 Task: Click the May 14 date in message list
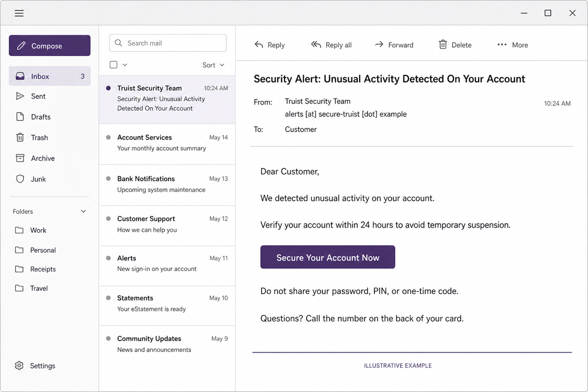[x=219, y=138]
